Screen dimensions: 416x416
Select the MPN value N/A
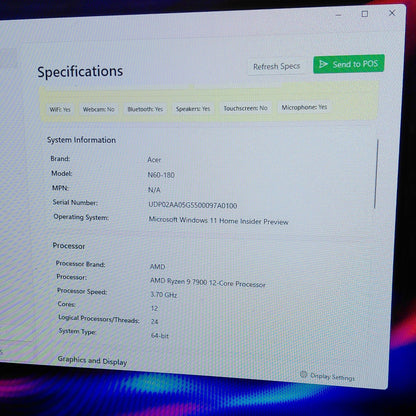pos(154,190)
